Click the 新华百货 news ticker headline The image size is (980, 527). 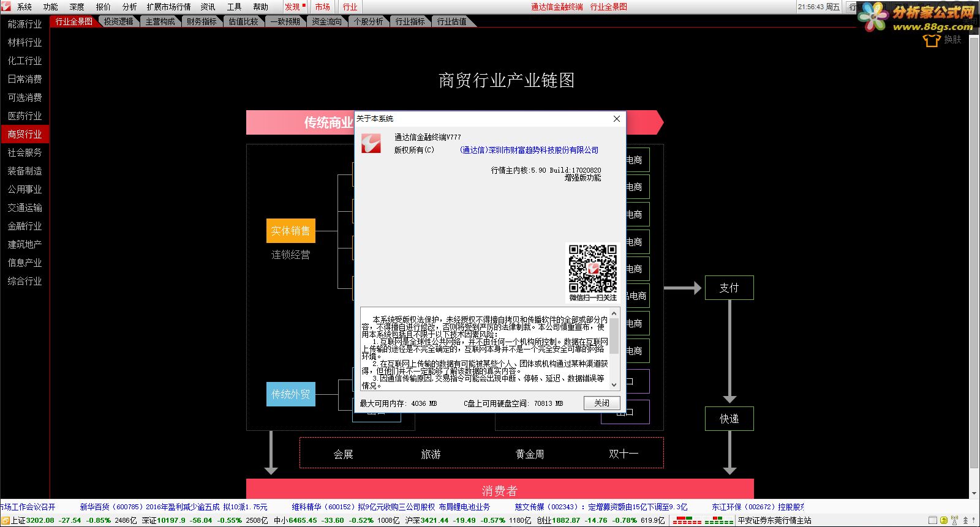point(173,507)
